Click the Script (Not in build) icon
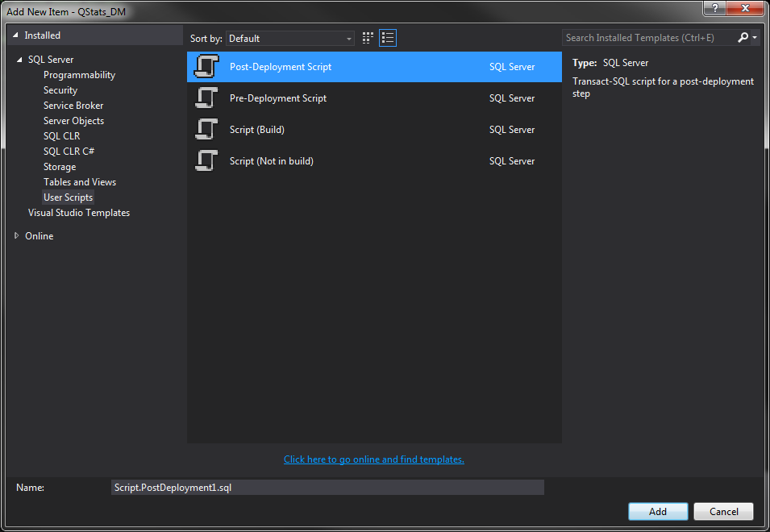Image resolution: width=770 pixels, height=532 pixels. (x=206, y=161)
